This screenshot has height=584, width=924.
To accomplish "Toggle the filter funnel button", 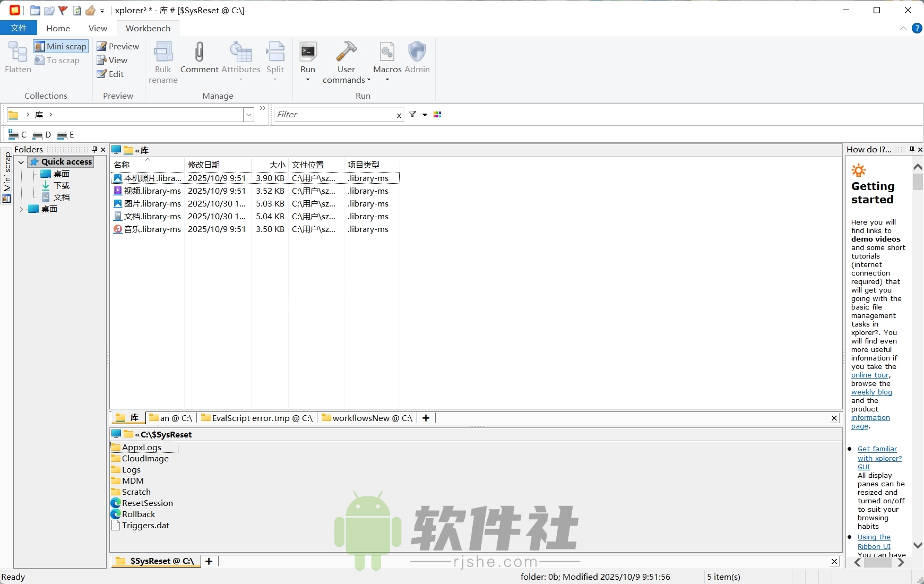I will pos(413,114).
